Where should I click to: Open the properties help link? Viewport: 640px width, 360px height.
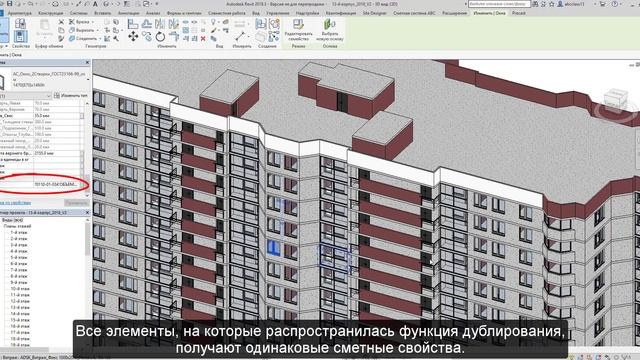(x=16, y=203)
